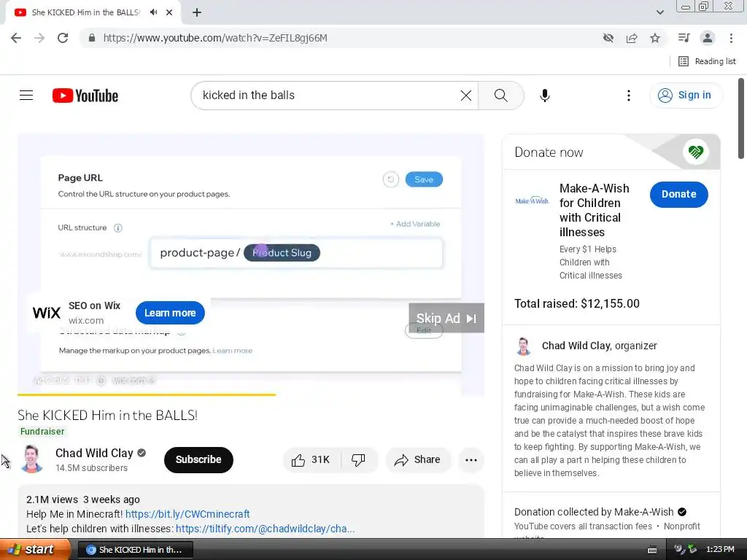Image resolution: width=747 pixels, height=560 pixels.
Task: Open ad info icon in player
Action: (101, 380)
